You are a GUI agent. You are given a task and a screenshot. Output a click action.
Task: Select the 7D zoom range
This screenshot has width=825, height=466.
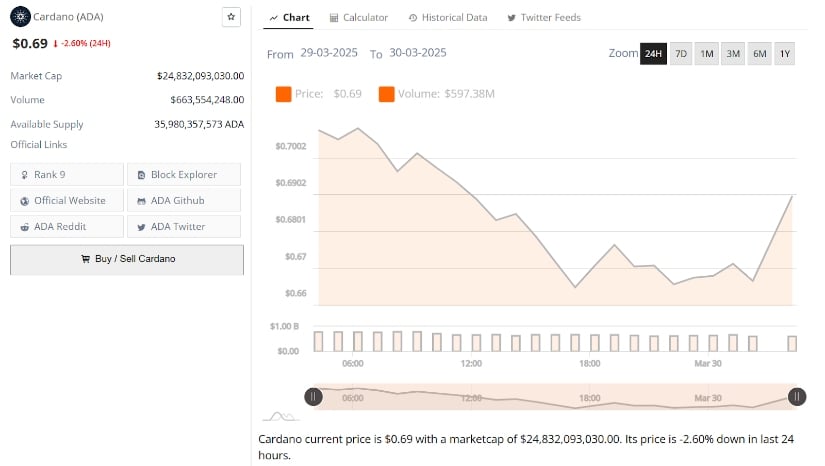681,53
